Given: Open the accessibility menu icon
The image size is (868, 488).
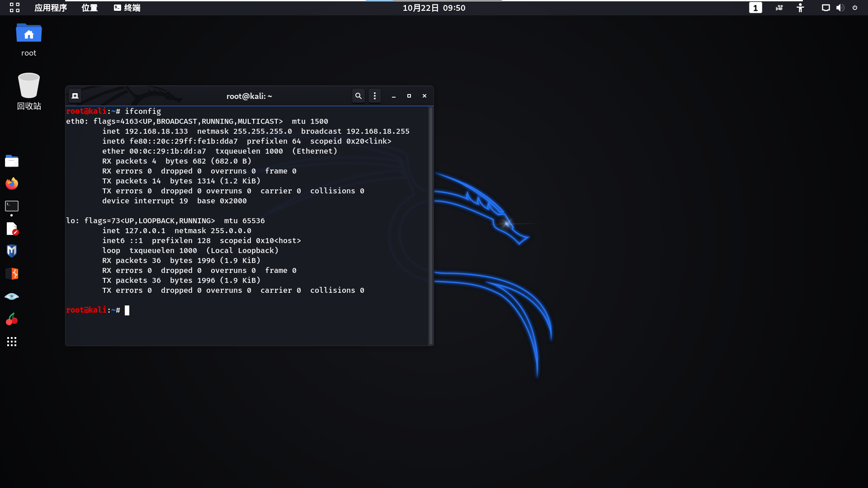Looking at the screenshot, I should (800, 8).
